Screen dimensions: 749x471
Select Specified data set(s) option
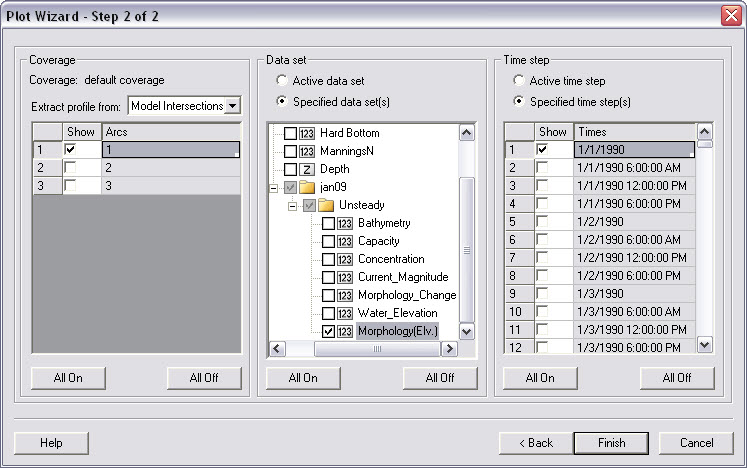(282, 101)
